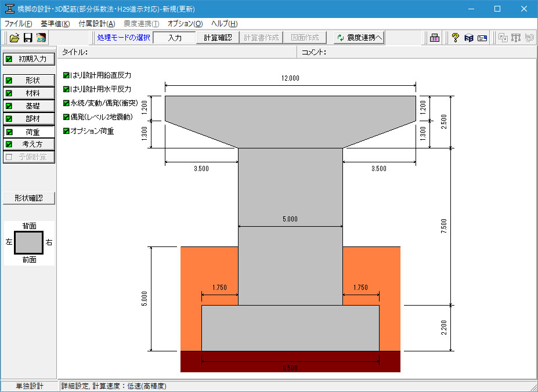Open the はり設計用鉛直反力 load item
Screen dimensions: 538x392
[x=97, y=75]
